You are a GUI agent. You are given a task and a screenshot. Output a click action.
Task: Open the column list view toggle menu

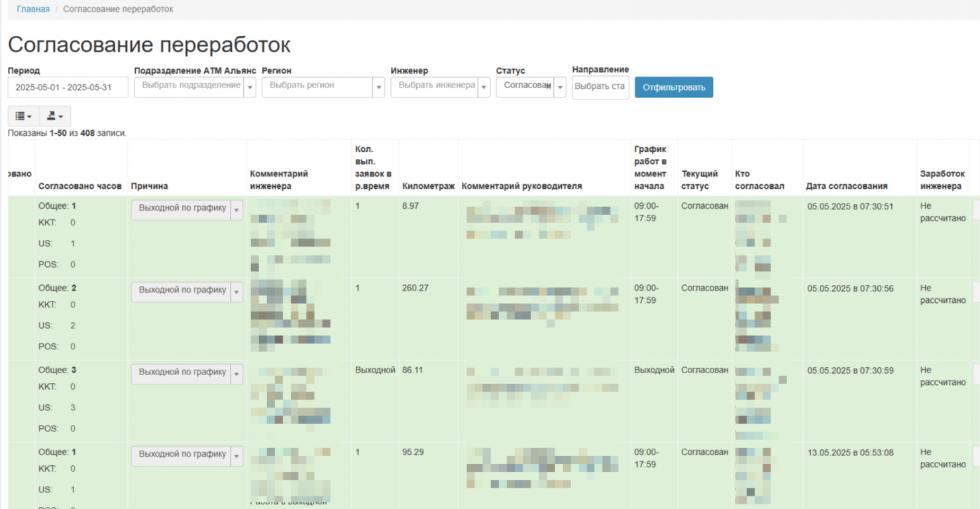[23, 116]
